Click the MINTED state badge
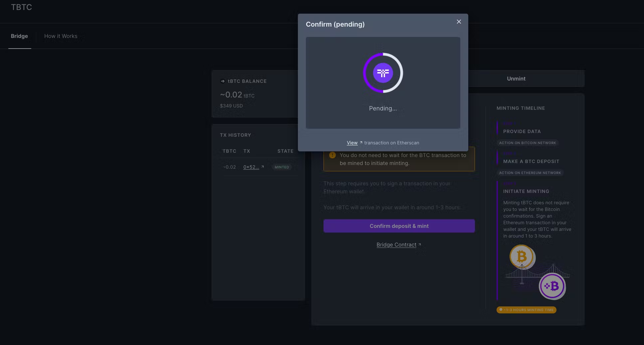Viewport: 644px width, 345px height. pos(282,167)
